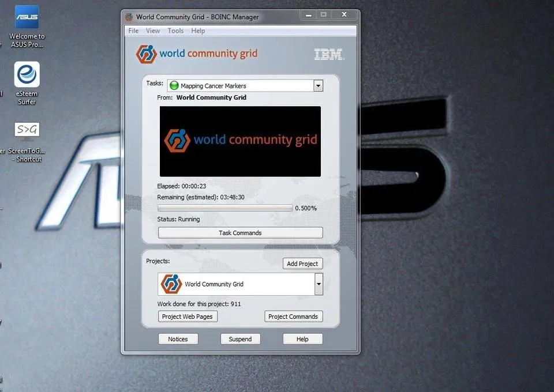This screenshot has height=392, width=554.
Task: Suspend computation with the Suspend button
Action: click(240, 339)
